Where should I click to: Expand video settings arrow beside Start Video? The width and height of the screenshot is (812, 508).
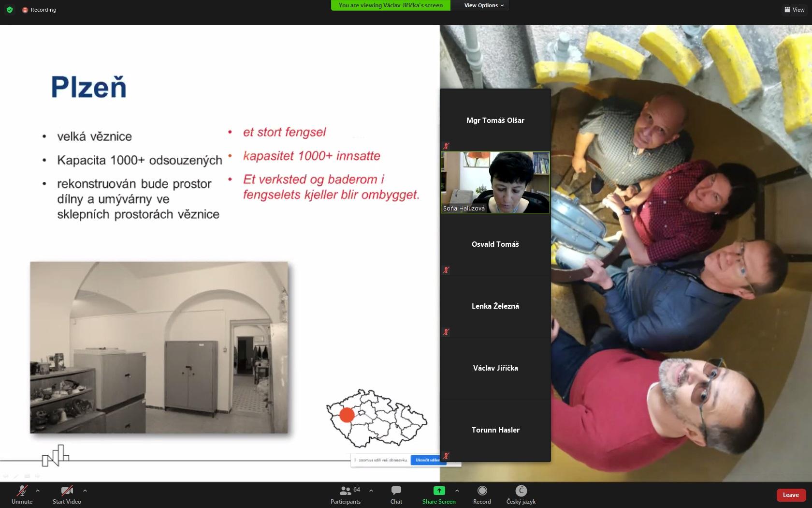click(x=85, y=491)
